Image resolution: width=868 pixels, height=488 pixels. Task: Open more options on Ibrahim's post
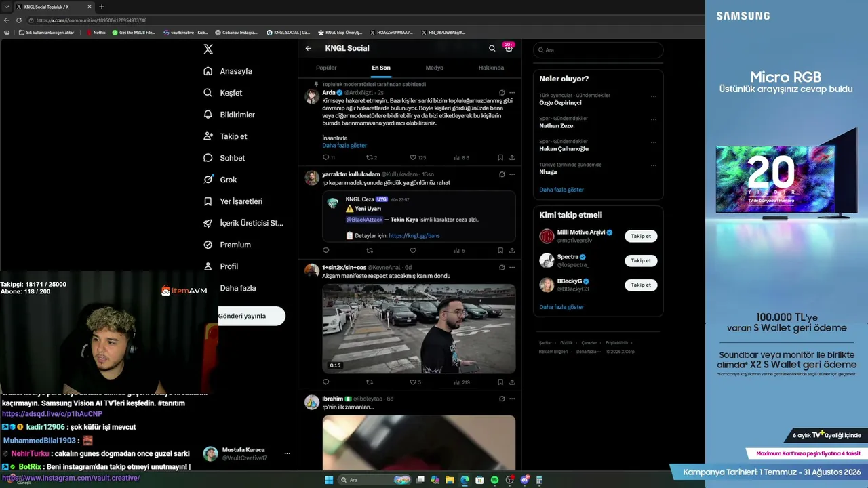512,399
